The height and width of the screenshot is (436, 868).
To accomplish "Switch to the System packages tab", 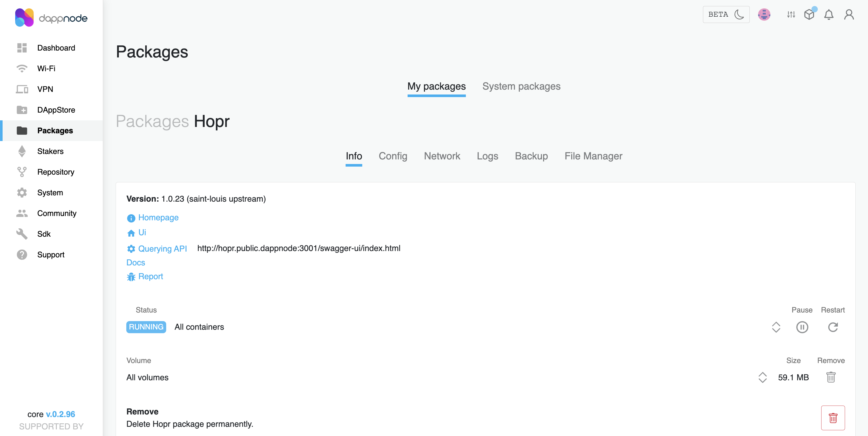I will coord(521,87).
